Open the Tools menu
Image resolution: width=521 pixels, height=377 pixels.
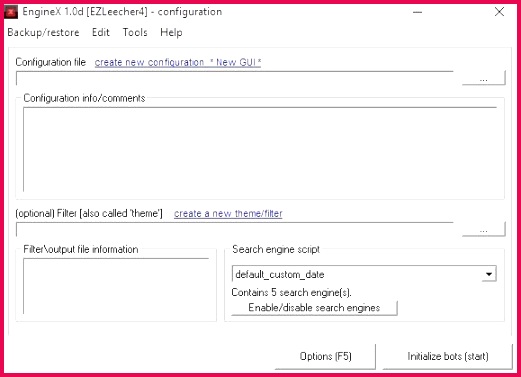(135, 32)
